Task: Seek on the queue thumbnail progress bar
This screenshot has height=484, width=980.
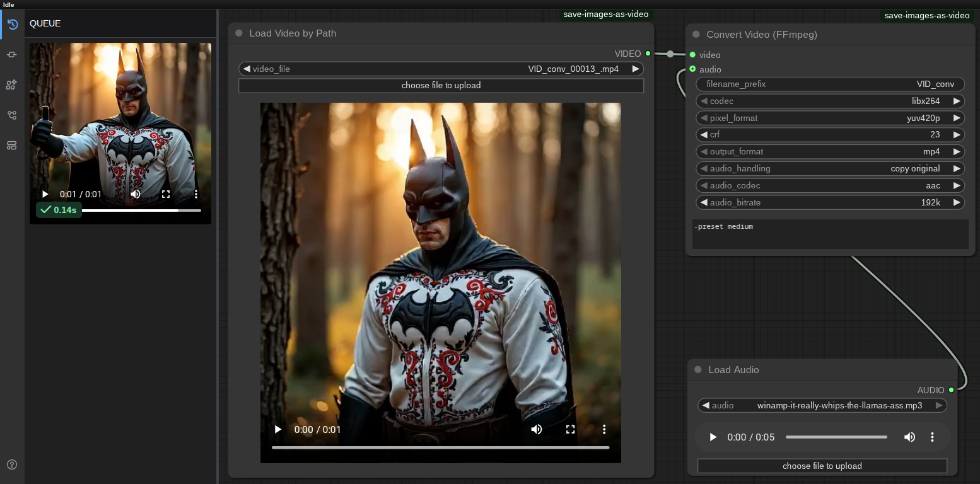Action: tap(141, 210)
